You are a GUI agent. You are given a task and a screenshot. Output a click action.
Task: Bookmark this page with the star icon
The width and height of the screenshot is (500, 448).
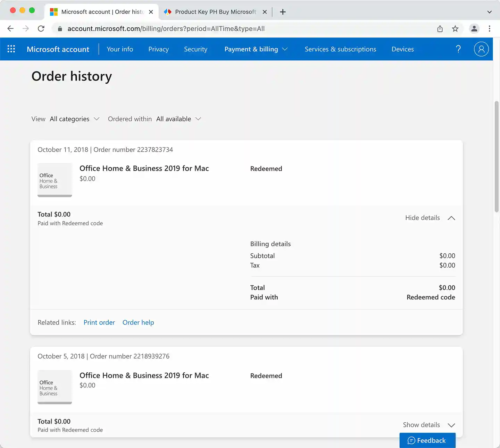[x=455, y=29]
